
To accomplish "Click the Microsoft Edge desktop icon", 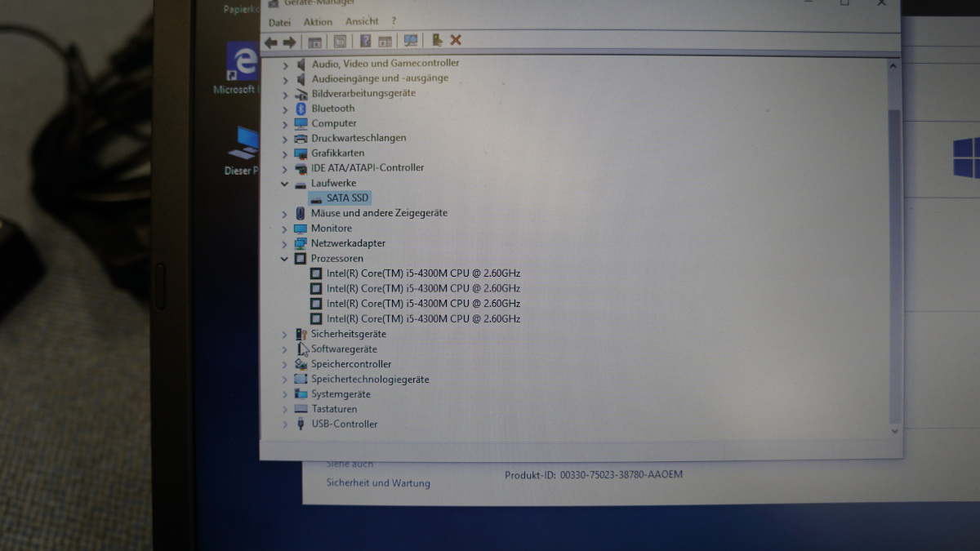I will point(243,62).
